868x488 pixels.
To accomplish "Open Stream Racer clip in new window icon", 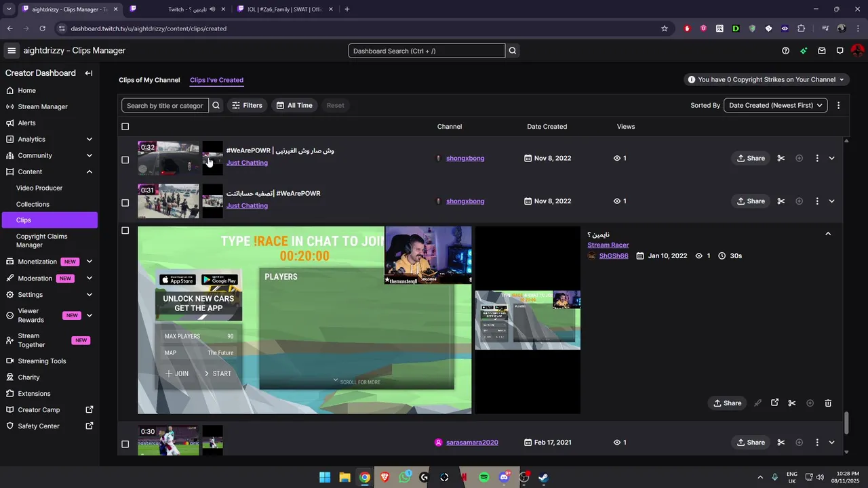I will click(774, 403).
